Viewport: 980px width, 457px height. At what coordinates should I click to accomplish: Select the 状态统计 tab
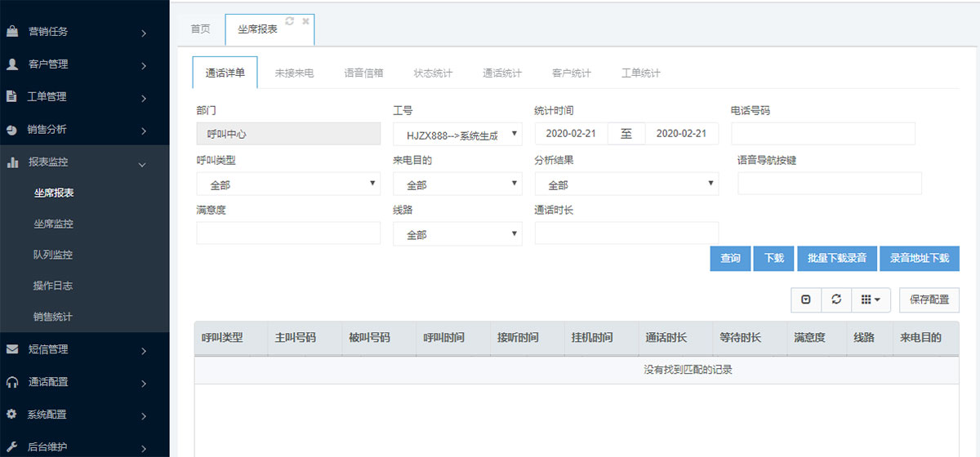[433, 73]
